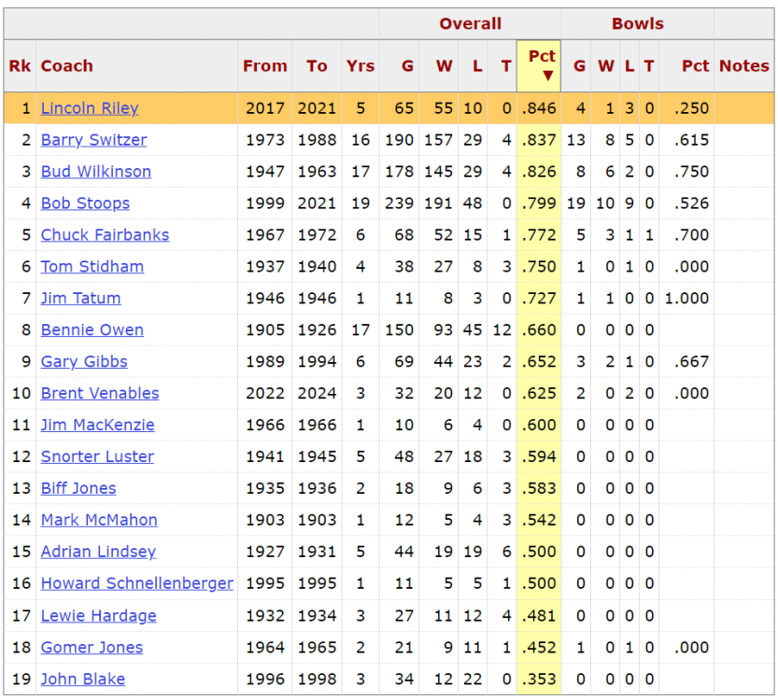Select Lincoln Riley's .846 percentage cell
778x700 pixels.
[539, 108]
